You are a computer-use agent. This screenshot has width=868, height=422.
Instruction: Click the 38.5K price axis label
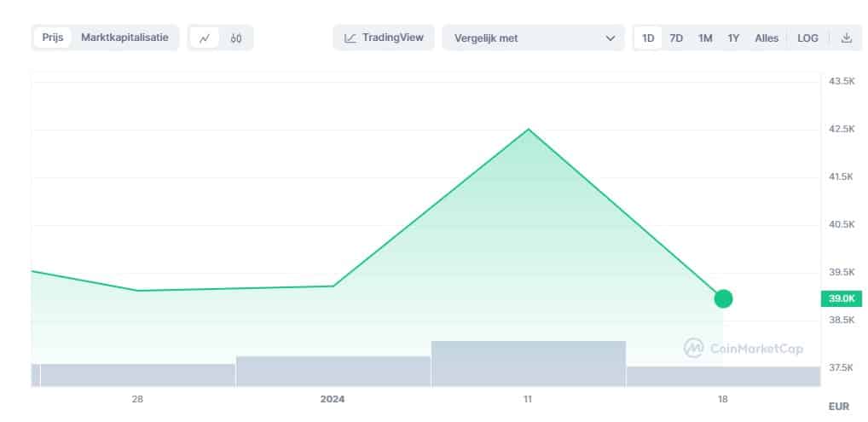842,320
